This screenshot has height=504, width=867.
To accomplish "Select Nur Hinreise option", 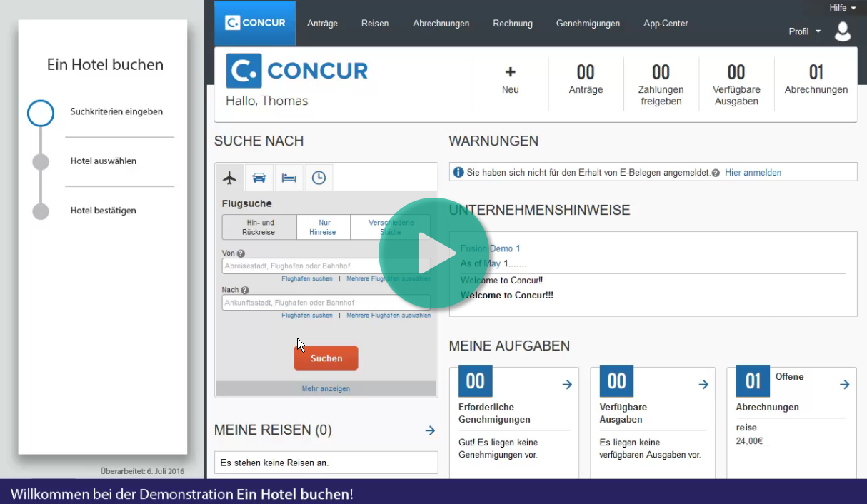I will [323, 227].
